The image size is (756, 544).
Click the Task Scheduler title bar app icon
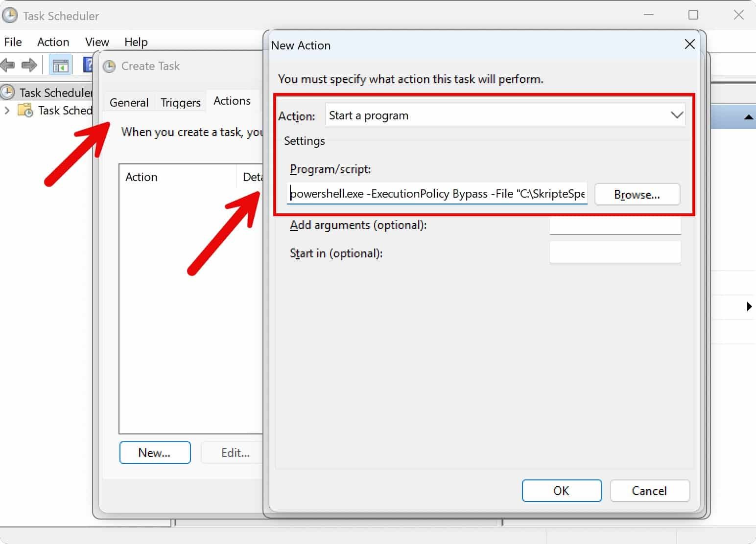tap(10, 15)
